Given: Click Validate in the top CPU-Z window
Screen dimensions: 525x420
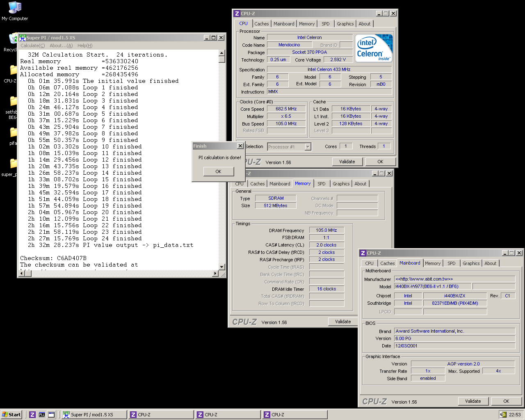Looking at the screenshot, I should [x=347, y=162].
